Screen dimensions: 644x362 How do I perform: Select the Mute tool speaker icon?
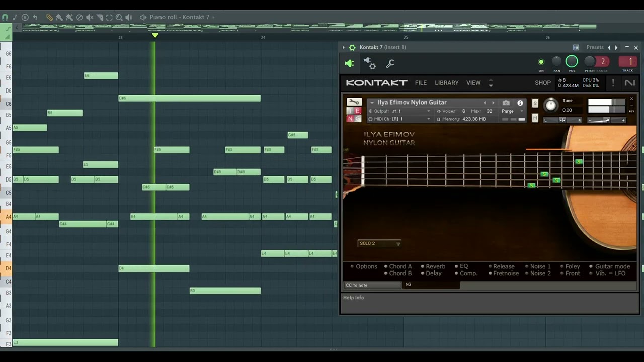pos(90,17)
